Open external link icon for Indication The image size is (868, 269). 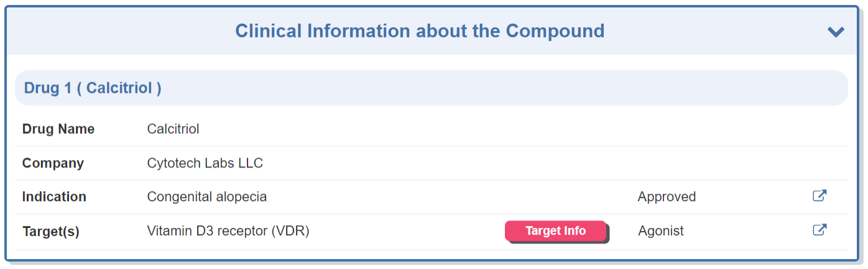click(x=820, y=196)
